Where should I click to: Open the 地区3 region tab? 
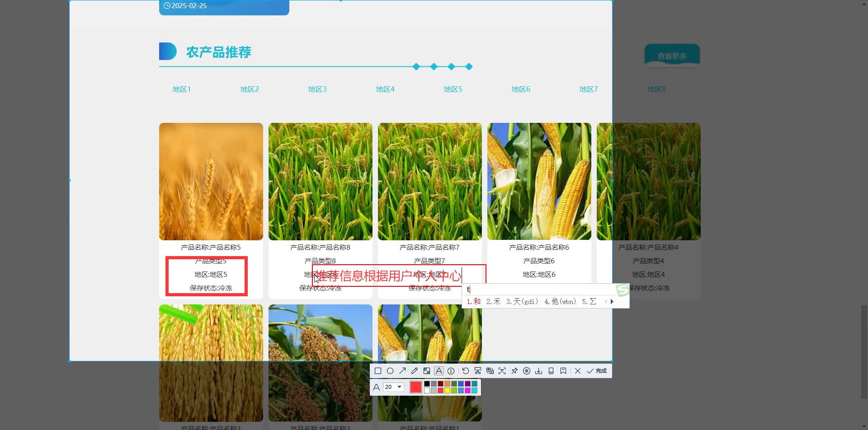click(x=317, y=89)
